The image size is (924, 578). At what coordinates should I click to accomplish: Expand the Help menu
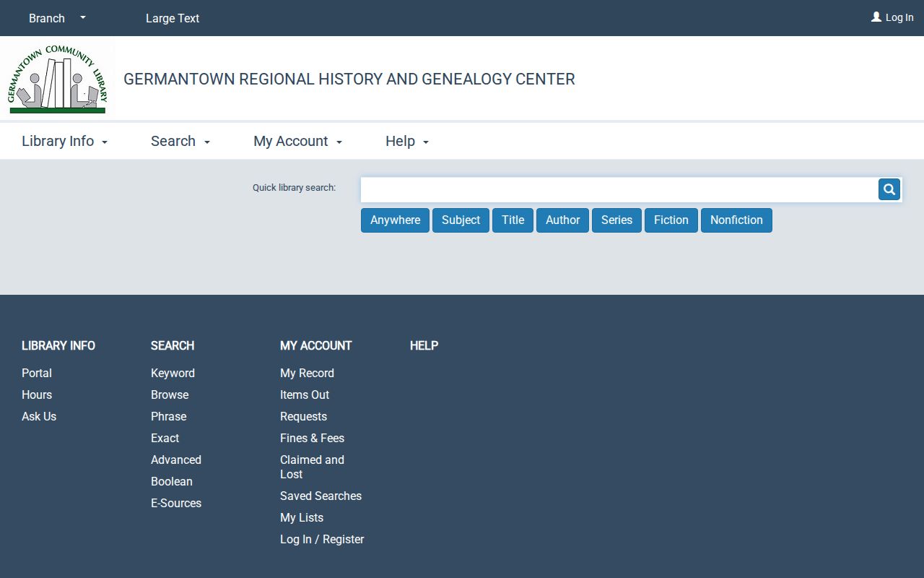point(407,141)
